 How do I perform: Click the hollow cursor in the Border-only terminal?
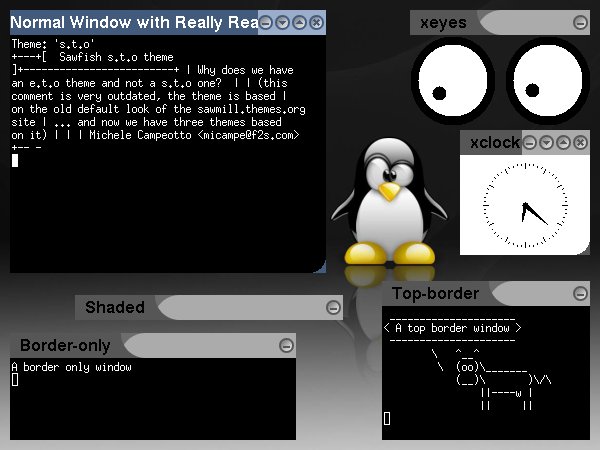tap(15, 380)
